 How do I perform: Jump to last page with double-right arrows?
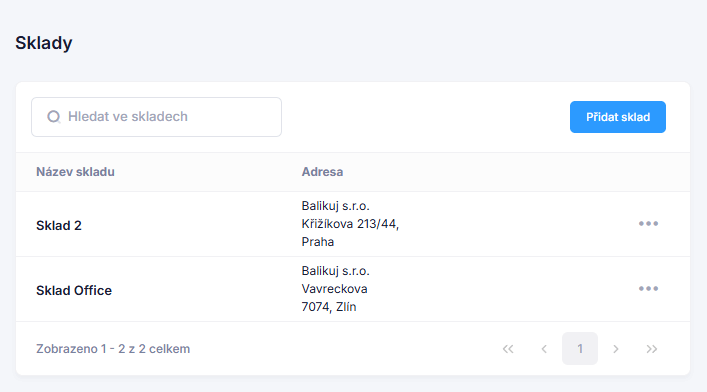[x=652, y=349]
